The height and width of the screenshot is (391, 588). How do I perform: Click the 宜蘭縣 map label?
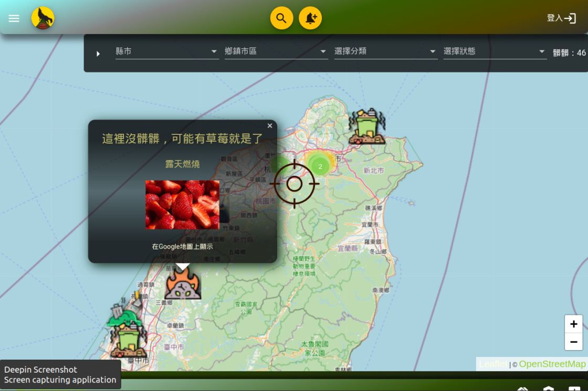348,249
